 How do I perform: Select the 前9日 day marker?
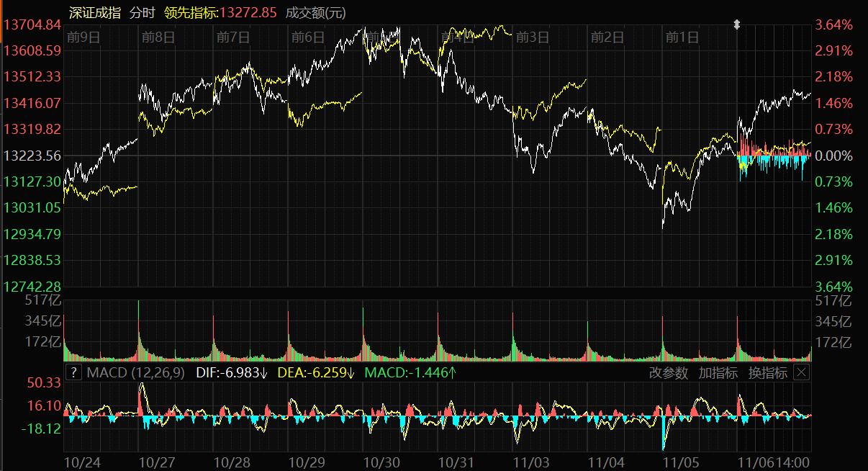(82, 37)
